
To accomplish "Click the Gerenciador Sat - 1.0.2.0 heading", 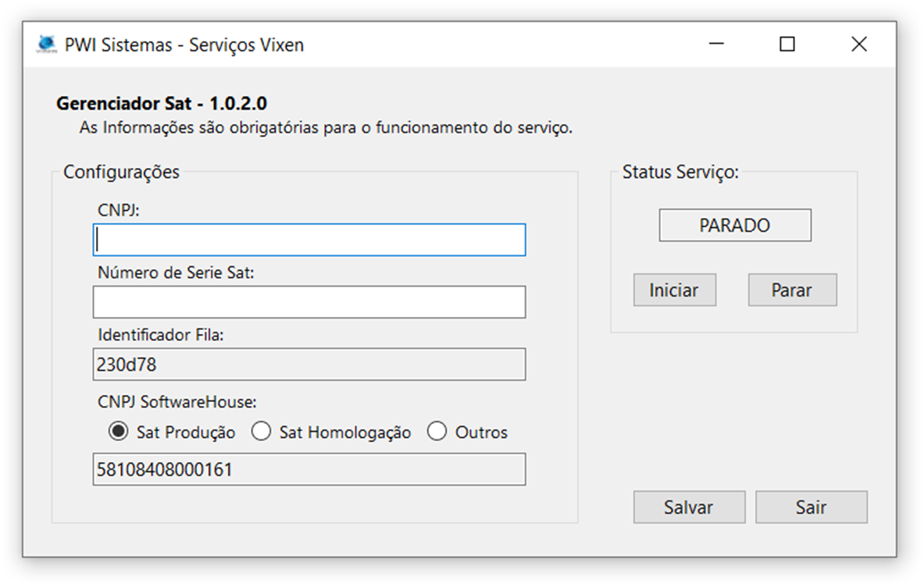I will pos(162,104).
